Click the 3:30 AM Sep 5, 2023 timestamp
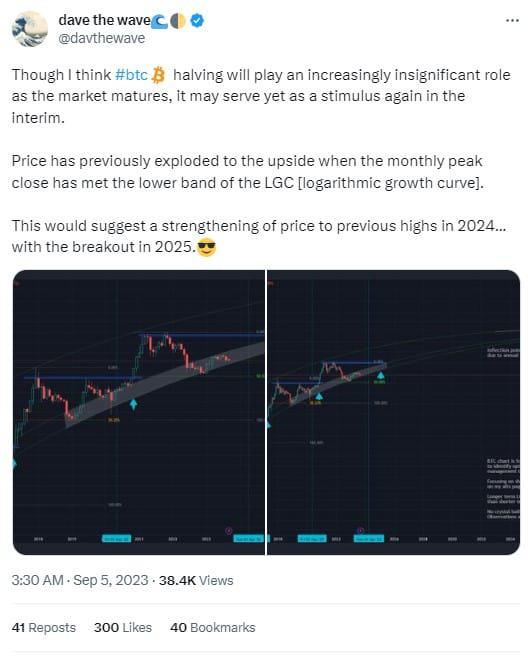 tap(80, 580)
